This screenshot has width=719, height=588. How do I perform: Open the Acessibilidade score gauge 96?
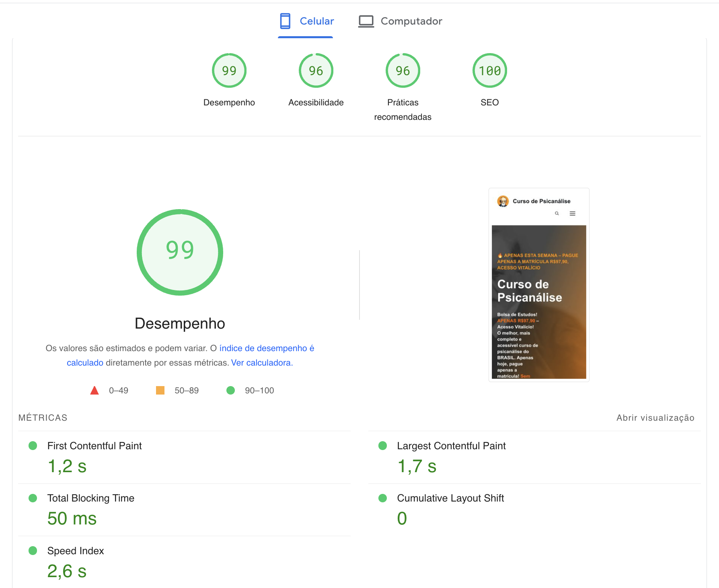316,70
